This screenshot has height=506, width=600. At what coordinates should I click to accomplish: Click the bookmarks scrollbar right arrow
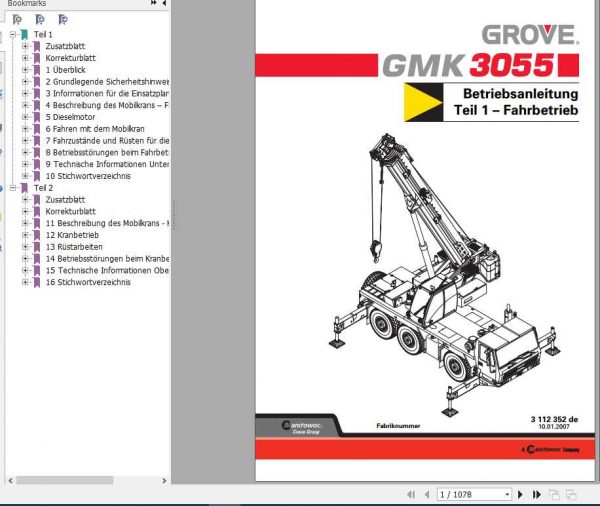pyautogui.click(x=164, y=480)
